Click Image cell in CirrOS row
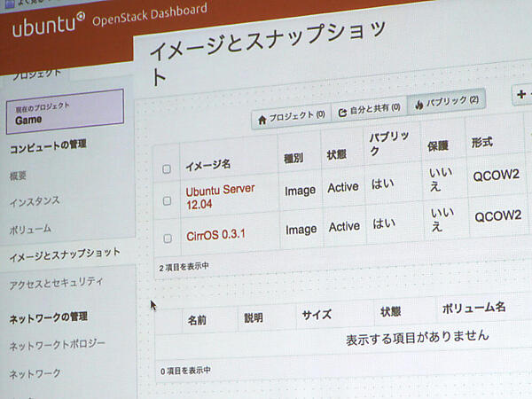This screenshot has width=532, height=399. (301, 230)
